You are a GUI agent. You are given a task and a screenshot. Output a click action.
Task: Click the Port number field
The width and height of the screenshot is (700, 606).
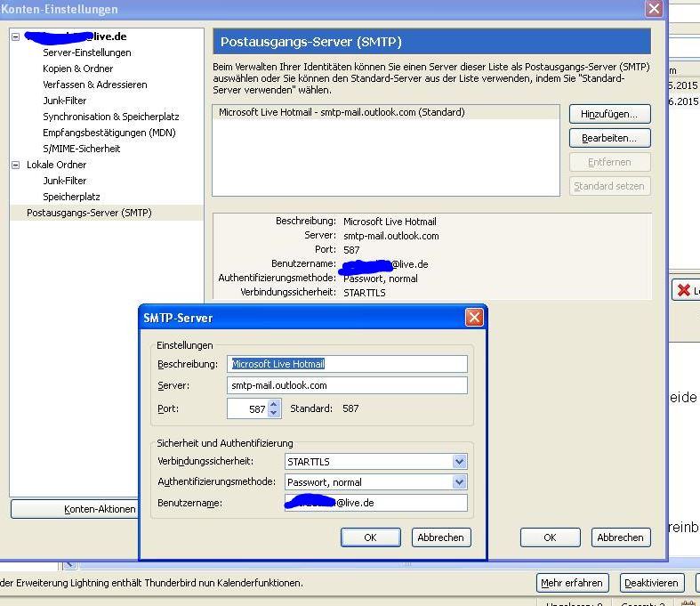tap(248, 408)
